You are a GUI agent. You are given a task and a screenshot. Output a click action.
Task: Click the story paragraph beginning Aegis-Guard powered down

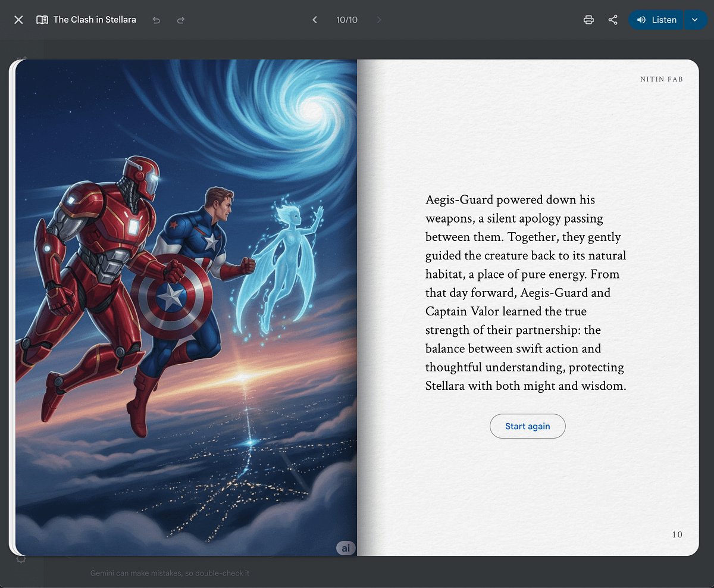click(x=526, y=293)
